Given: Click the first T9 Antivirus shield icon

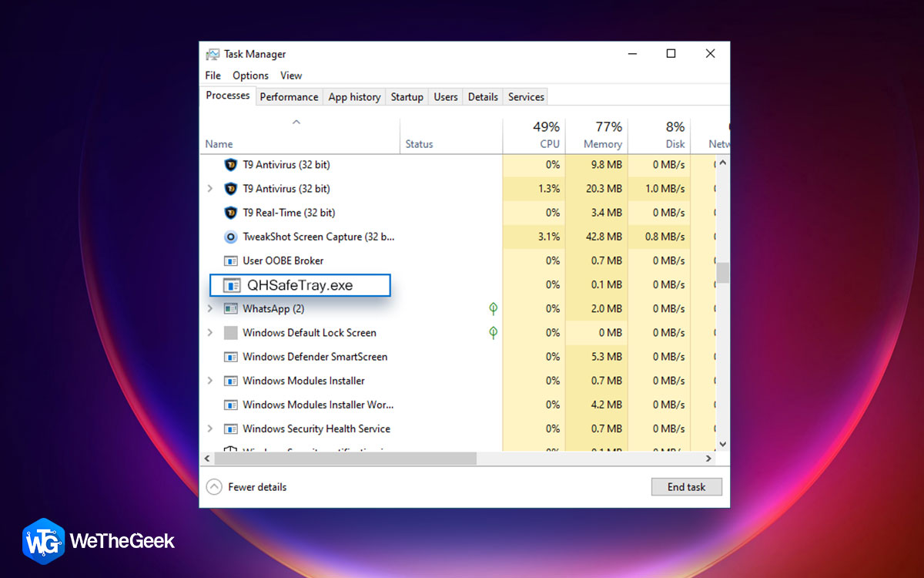Looking at the screenshot, I should click(x=230, y=165).
